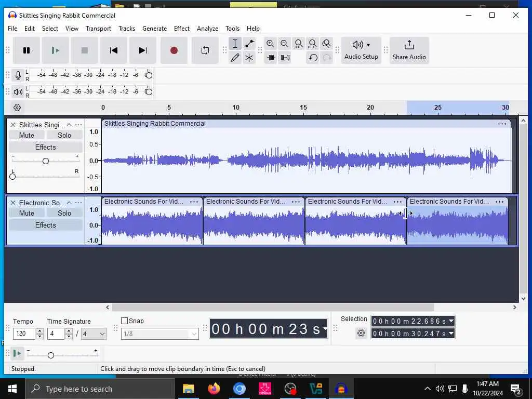Open the Tracks menu

(127, 29)
